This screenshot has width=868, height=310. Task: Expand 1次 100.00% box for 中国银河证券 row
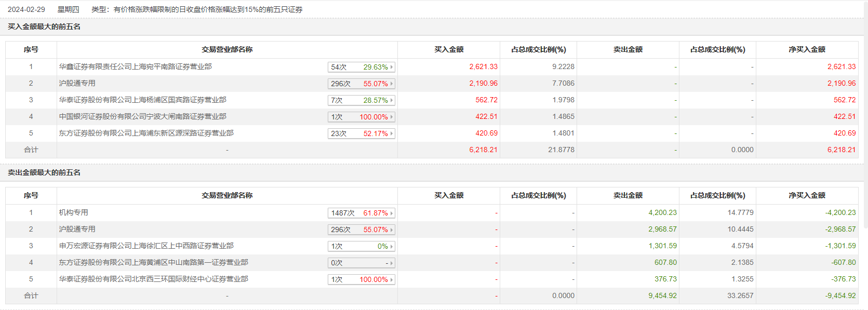tap(362, 117)
